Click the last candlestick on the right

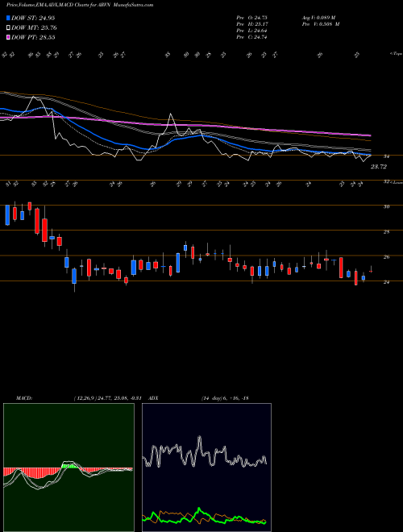371,271
